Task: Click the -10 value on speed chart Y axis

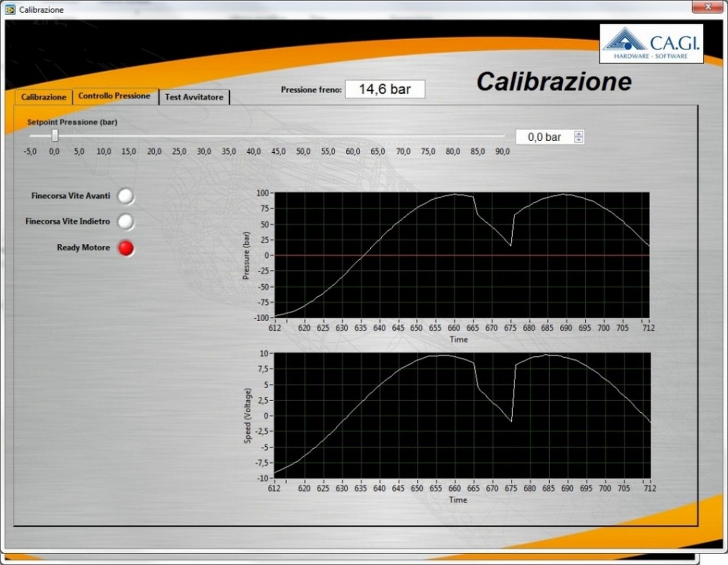Action: [x=262, y=478]
